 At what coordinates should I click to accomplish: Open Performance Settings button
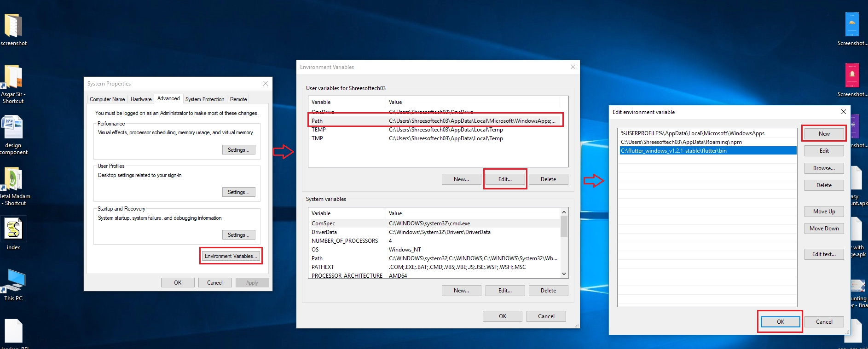point(238,150)
